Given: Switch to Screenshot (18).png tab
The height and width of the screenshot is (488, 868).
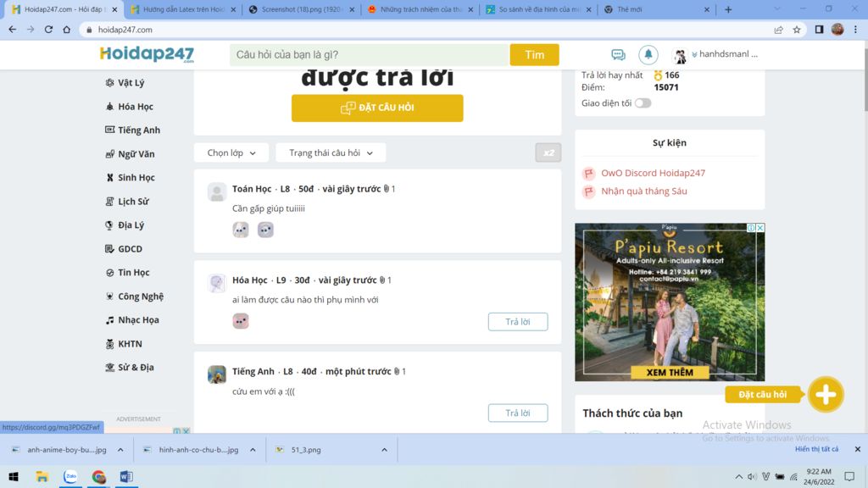Looking at the screenshot, I should (303, 9).
